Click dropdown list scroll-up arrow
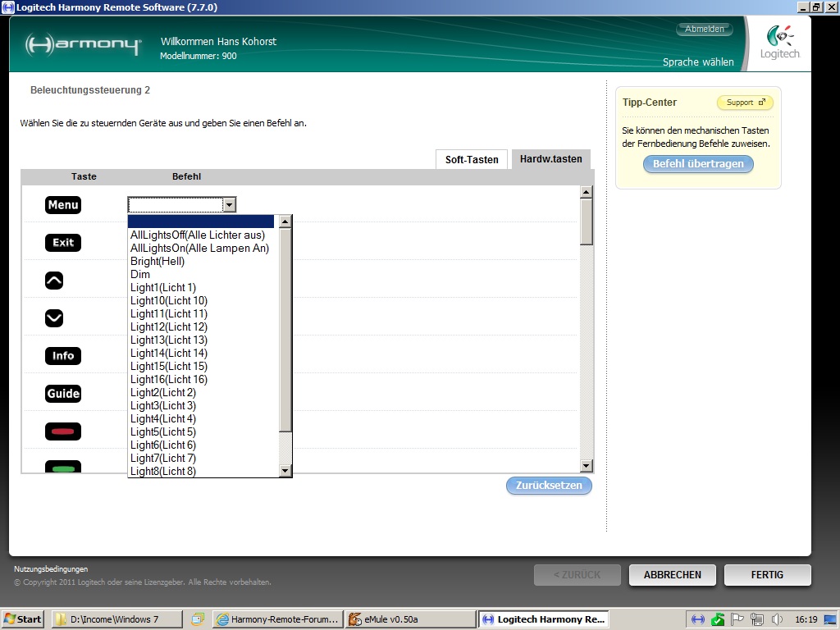 click(x=285, y=221)
